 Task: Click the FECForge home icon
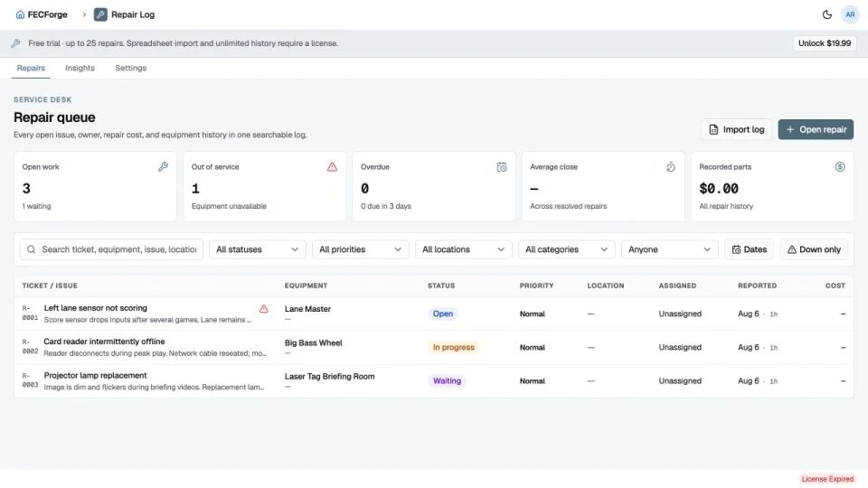20,14
